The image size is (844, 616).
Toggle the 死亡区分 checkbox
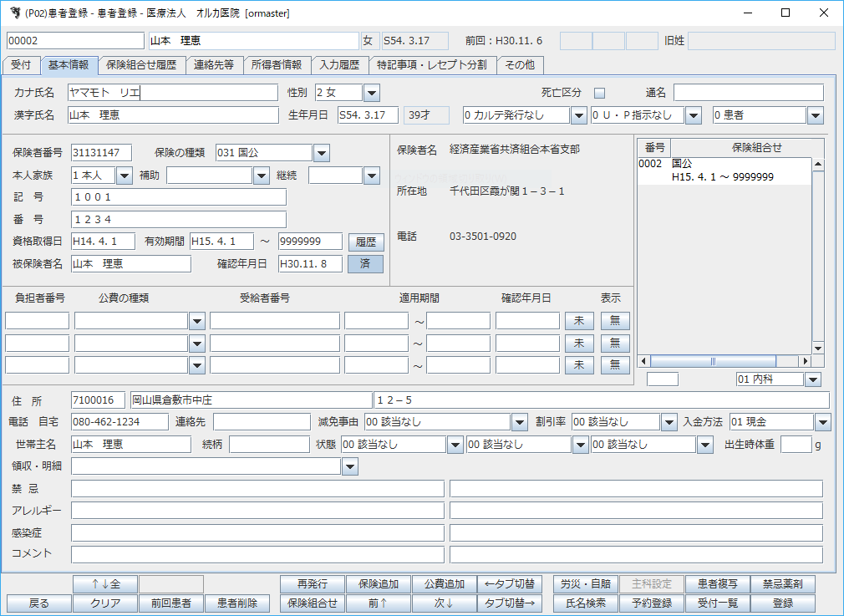599,93
